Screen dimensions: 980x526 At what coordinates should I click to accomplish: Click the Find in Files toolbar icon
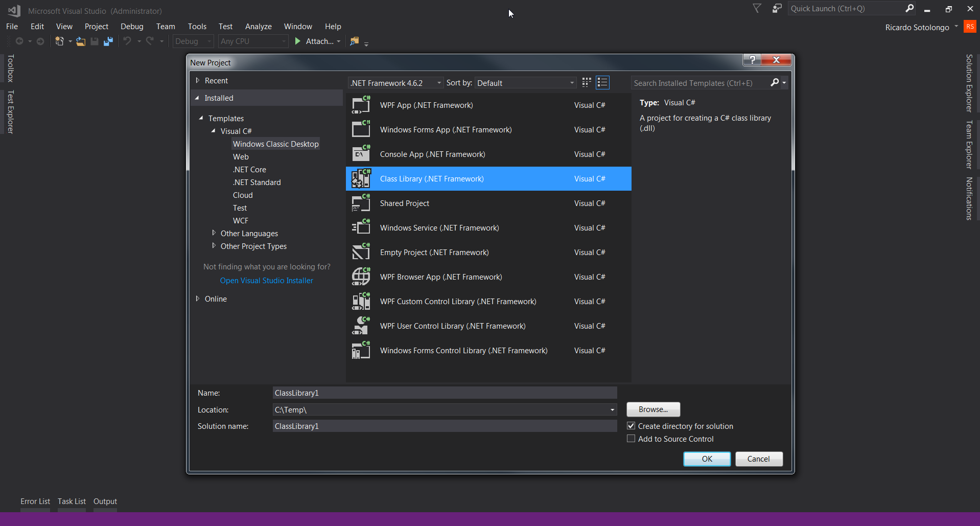point(354,41)
